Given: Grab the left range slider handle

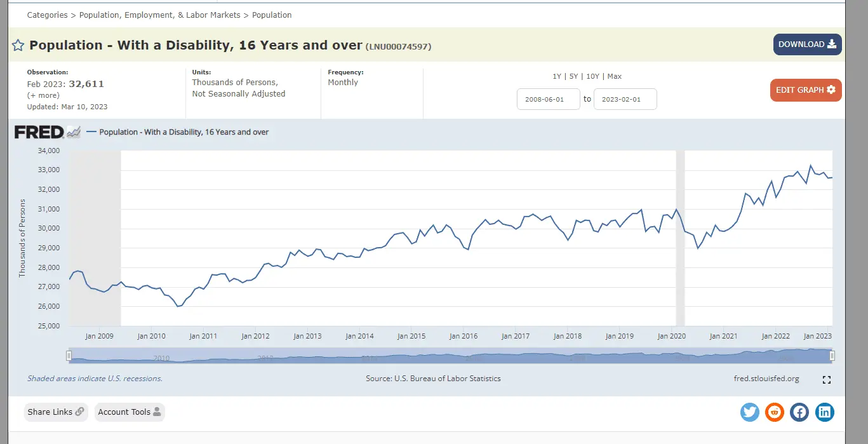Looking at the screenshot, I should (x=69, y=356).
